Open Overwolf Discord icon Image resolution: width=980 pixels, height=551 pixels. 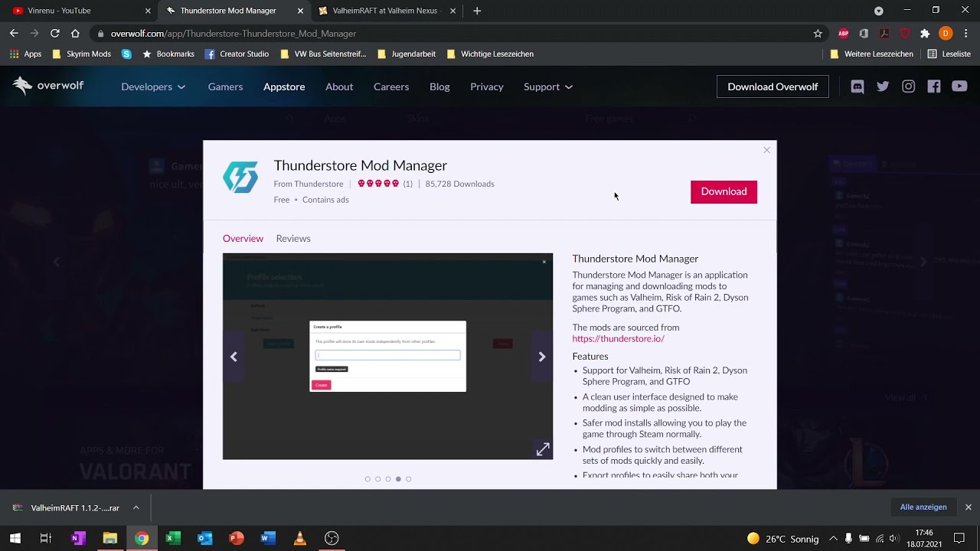pyautogui.click(x=857, y=86)
